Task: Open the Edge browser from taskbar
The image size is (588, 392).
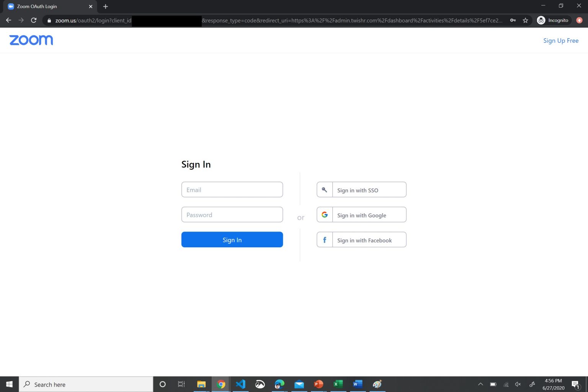Action: point(279,384)
